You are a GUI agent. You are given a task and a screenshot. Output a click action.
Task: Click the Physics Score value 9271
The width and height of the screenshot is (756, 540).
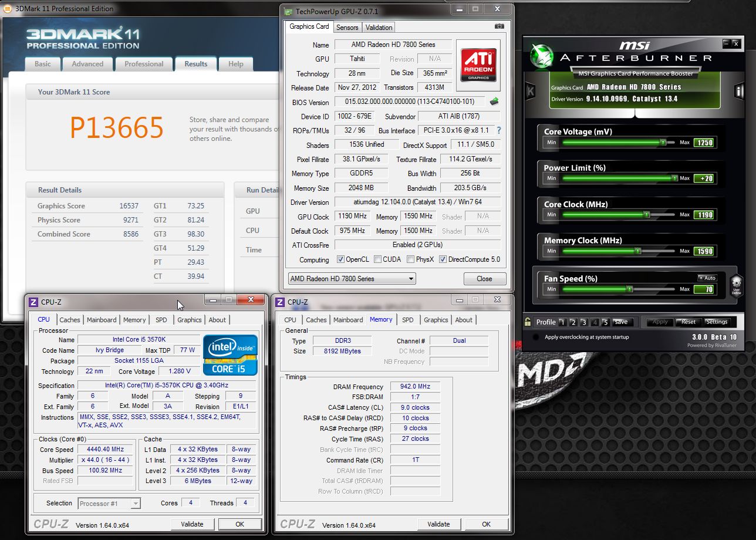[x=131, y=220]
